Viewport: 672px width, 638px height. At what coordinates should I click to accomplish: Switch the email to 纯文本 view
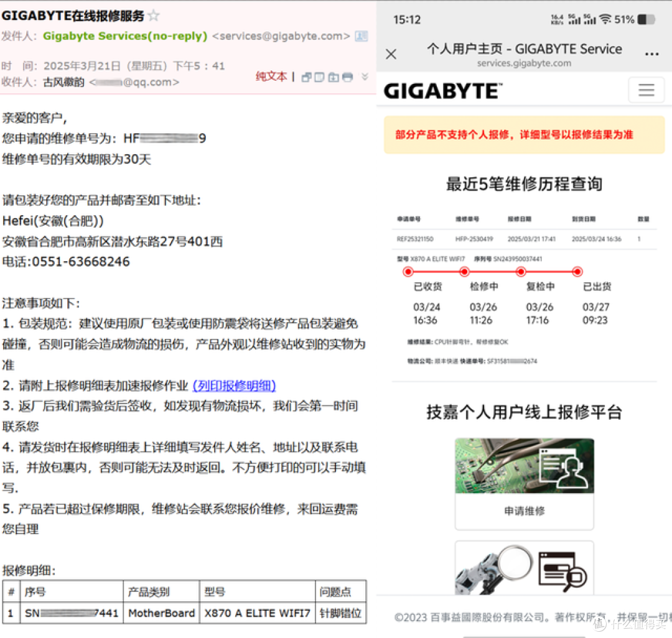coord(271,76)
